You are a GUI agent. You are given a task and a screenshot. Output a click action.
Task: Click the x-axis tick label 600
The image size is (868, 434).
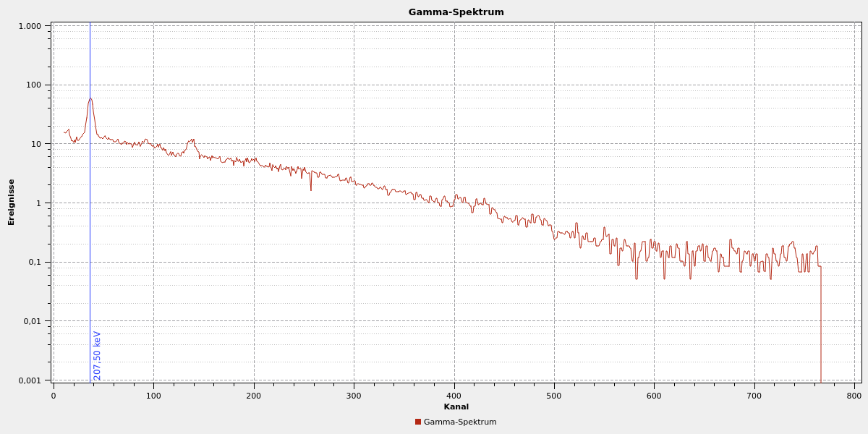pyautogui.click(x=655, y=396)
